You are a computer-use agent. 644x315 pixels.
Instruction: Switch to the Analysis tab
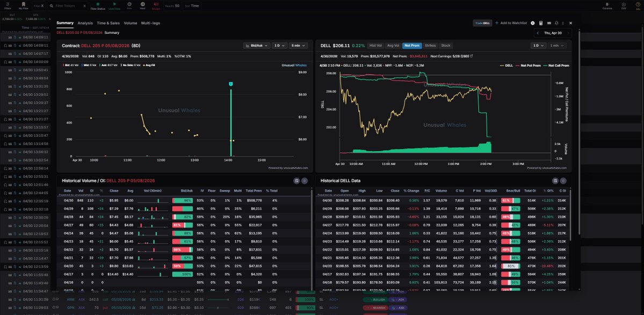pos(85,23)
